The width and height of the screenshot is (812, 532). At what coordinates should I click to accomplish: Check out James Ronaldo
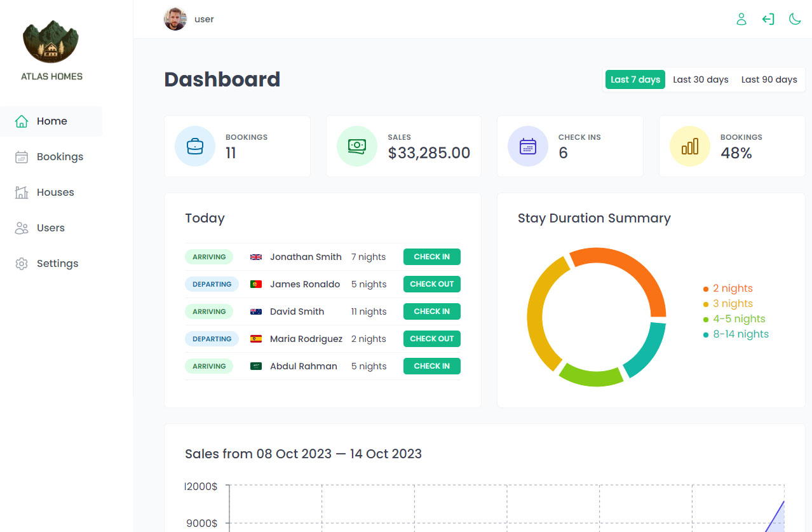pos(432,284)
